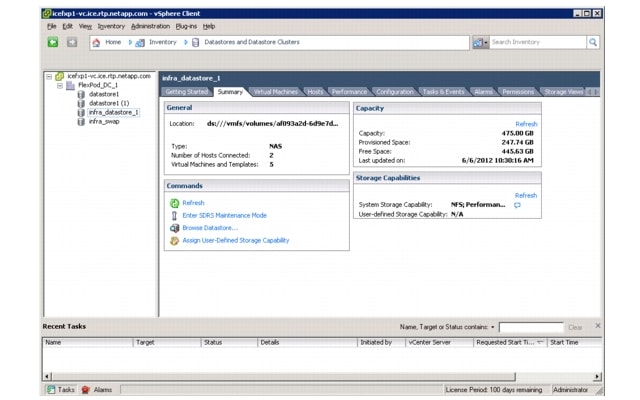
Task: Click the Inventory icon in breadcrumb
Action: click(x=140, y=42)
